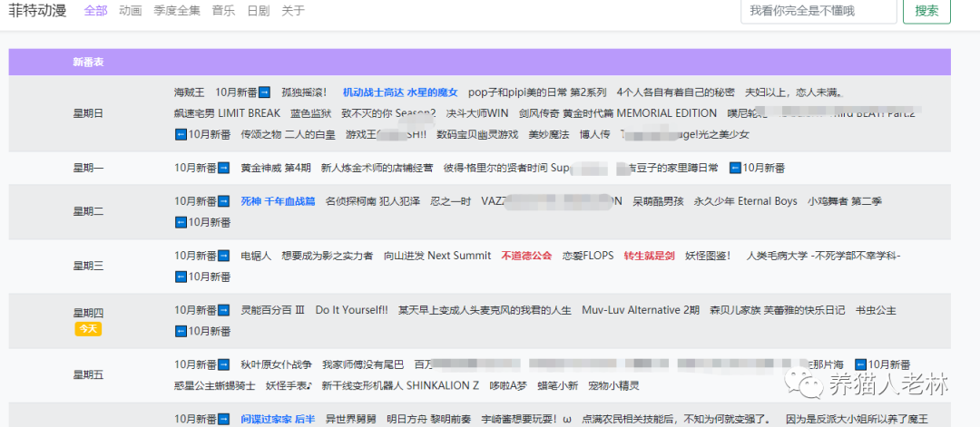Open 书虫公主 link

tap(876, 310)
